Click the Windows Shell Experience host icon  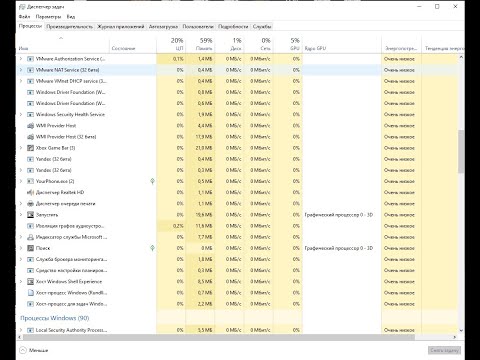tap(30, 282)
